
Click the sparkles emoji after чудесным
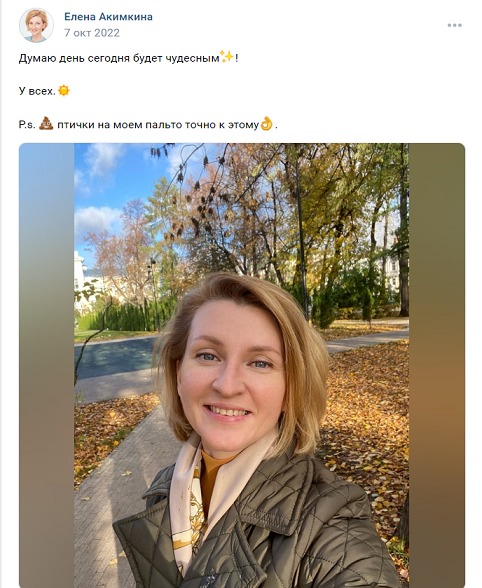(227, 57)
